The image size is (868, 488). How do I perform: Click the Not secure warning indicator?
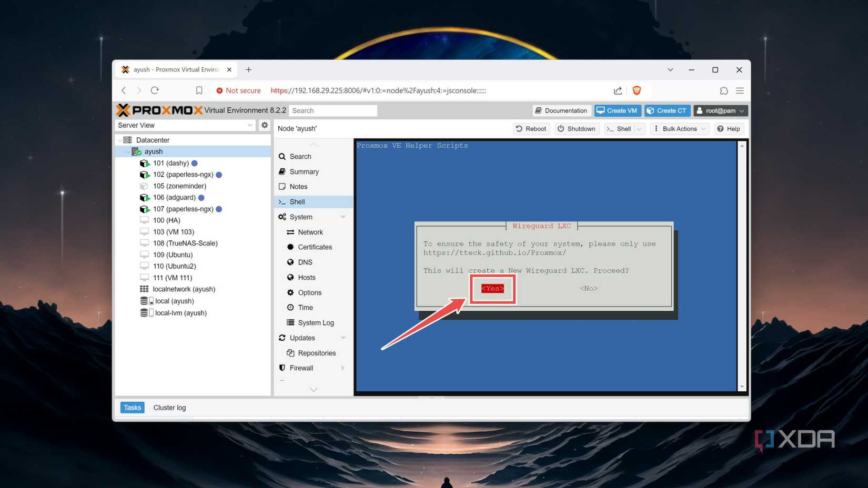pyautogui.click(x=238, y=90)
